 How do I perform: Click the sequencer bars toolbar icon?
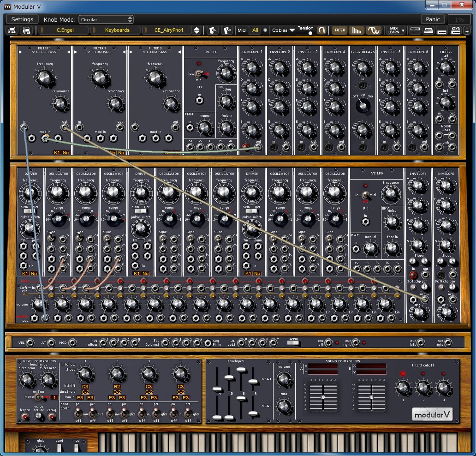(x=357, y=30)
